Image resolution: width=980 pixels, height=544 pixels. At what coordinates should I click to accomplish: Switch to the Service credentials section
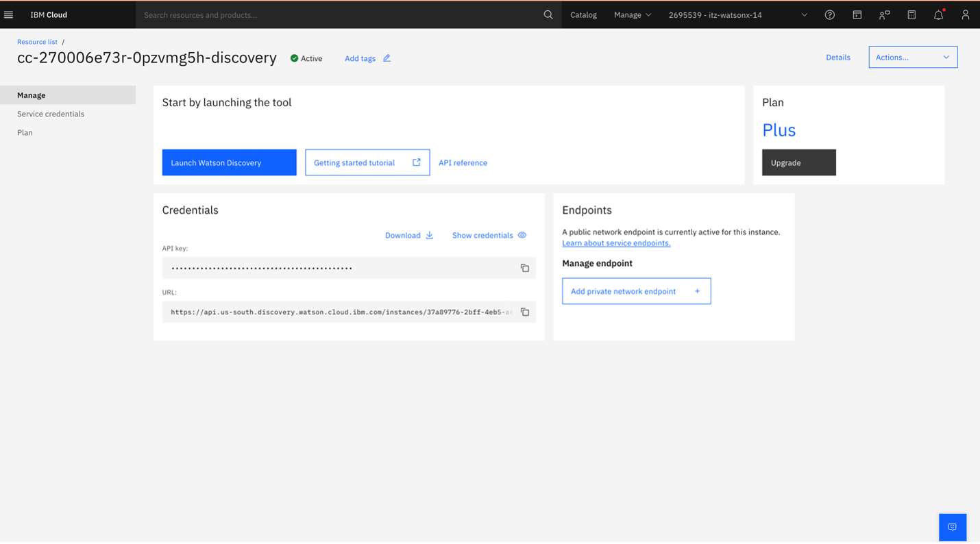point(51,114)
